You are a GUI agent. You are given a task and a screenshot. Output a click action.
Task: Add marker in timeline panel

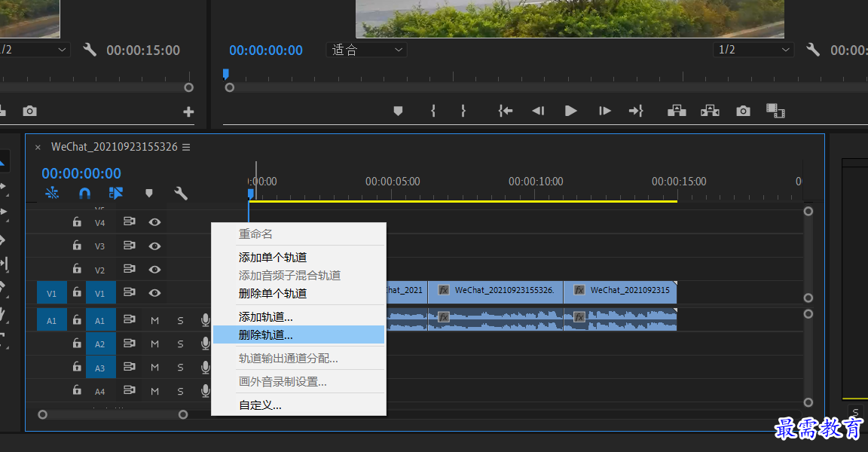pos(148,193)
